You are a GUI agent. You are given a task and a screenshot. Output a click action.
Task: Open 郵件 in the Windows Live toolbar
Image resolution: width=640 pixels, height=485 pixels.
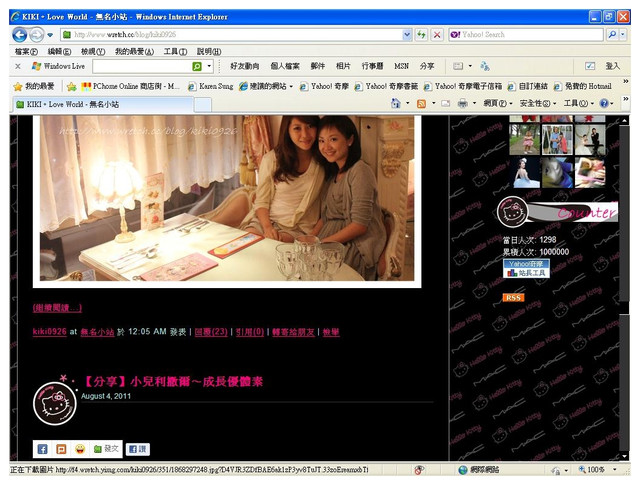click(318, 66)
